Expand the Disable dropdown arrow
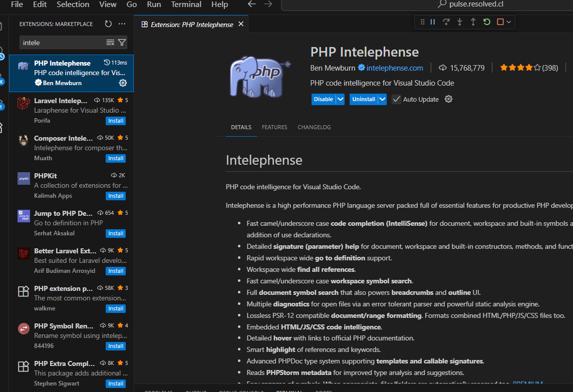The height and width of the screenshot is (392, 573). click(340, 99)
